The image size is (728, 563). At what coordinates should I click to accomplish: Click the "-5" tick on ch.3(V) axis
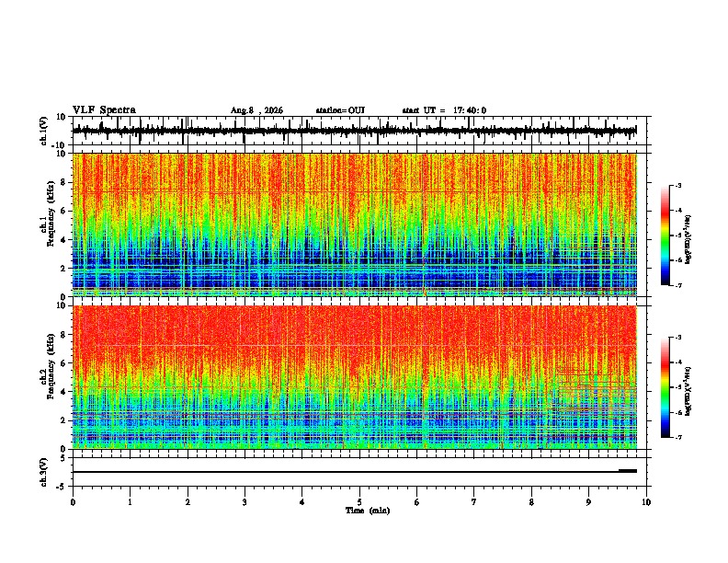pos(62,487)
